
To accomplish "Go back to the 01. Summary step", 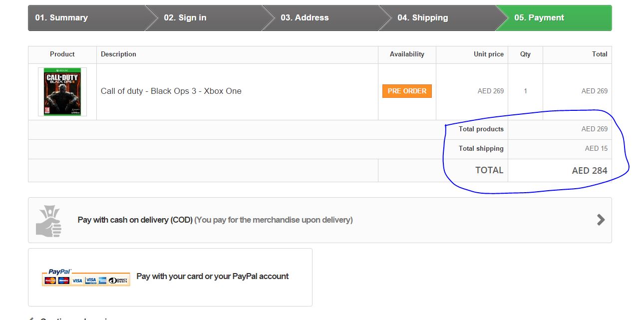I will (61, 18).
